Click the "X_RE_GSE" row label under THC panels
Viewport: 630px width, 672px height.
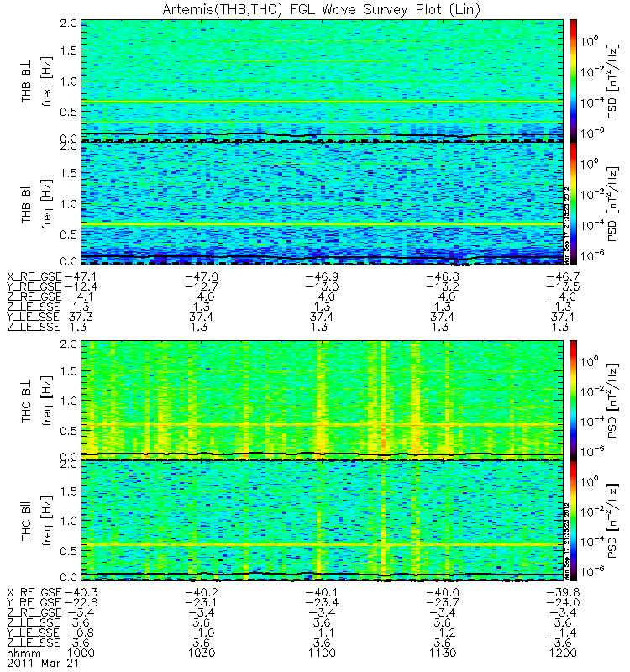click(x=34, y=593)
